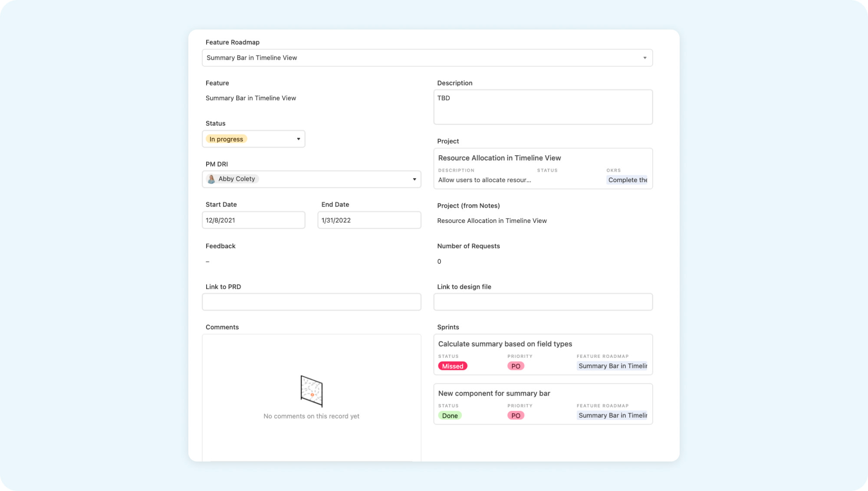Click PO priority badge in first sprint
This screenshot has height=491, width=868.
tap(515, 366)
